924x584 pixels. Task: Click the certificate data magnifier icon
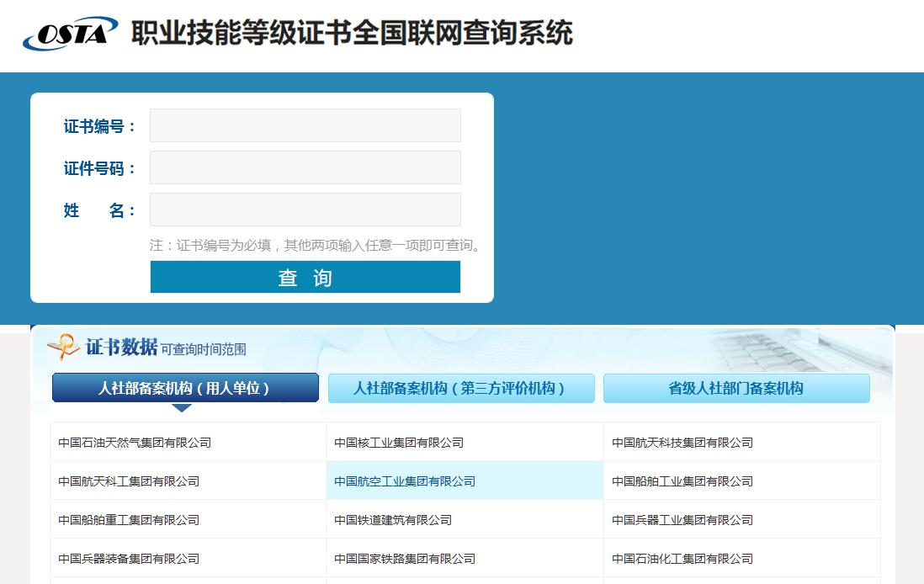pyautogui.click(x=63, y=347)
